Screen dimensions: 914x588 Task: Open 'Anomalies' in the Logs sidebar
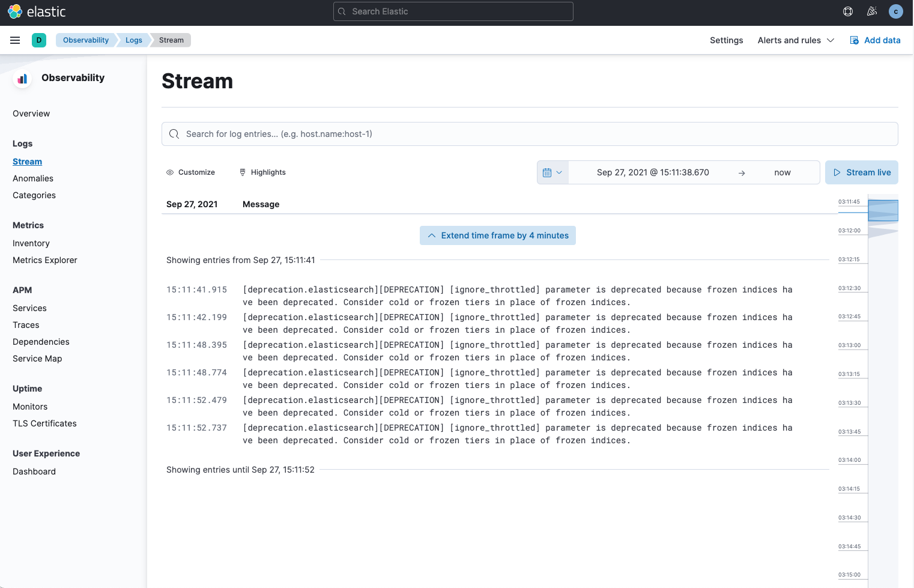(33, 178)
